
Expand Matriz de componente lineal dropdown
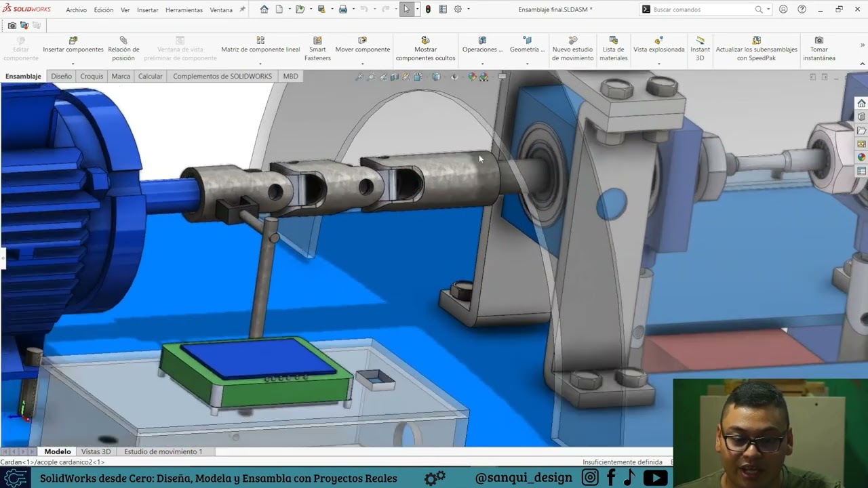click(260, 64)
